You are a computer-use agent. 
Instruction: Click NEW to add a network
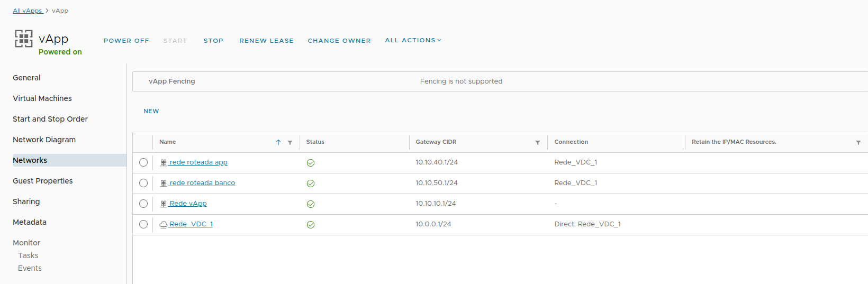(x=151, y=111)
